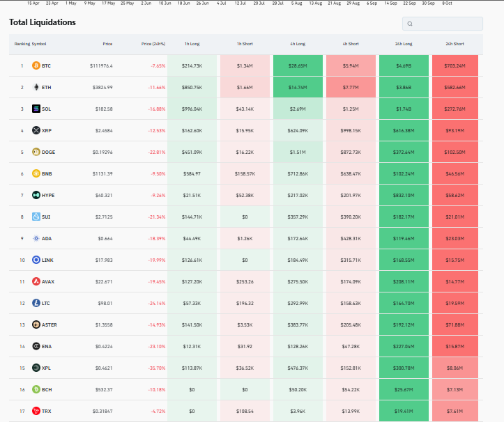This screenshot has width=504, height=422.
Task: Click the Dogecoin (DOGE) icon
Action: click(36, 153)
